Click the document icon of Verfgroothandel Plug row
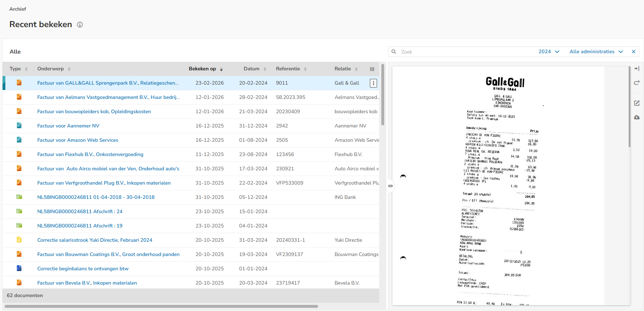 point(19,183)
